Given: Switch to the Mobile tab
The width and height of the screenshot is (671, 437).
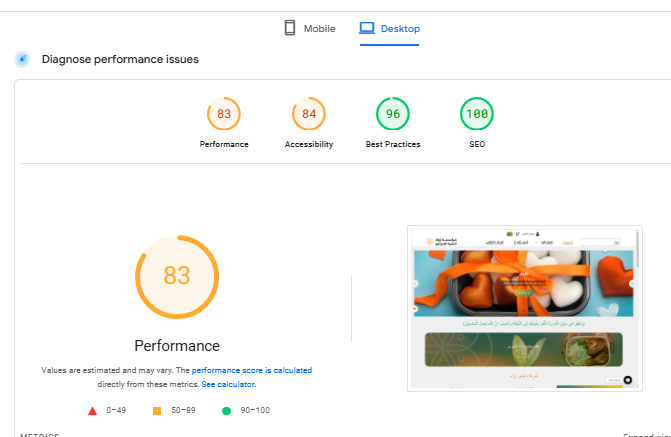Looking at the screenshot, I should [310, 29].
